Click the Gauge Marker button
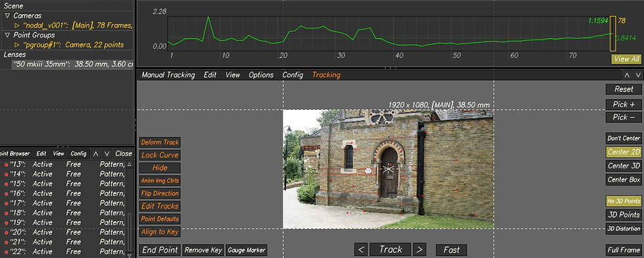The width and height of the screenshot is (644, 258). pyautogui.click(x=246, y=249)
